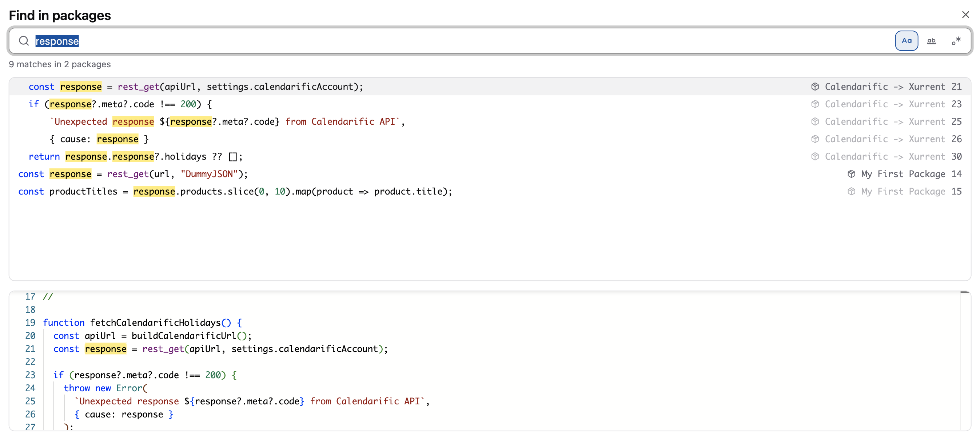
Task: Select result 'const response = rest_get(apiUrl...' line 21
Action: [x=490, y=87]
